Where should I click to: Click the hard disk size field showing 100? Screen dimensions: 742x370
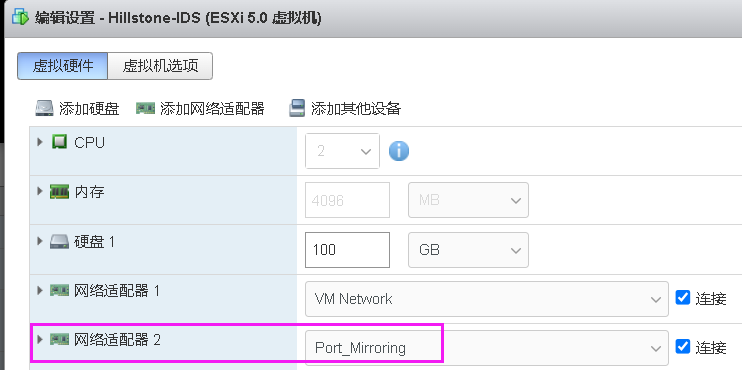pos(347,250)
